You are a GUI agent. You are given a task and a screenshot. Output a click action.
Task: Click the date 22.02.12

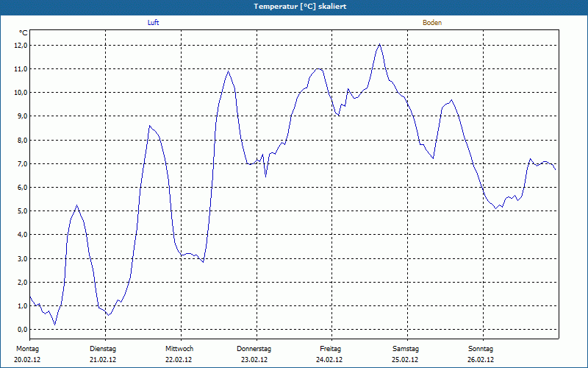179,360
